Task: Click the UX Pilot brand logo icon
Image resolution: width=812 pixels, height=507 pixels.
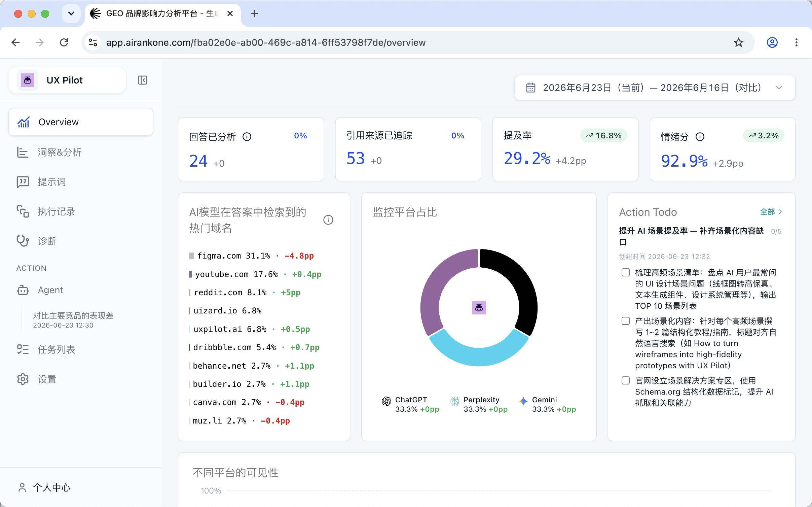Action: (x=28, y=80)
